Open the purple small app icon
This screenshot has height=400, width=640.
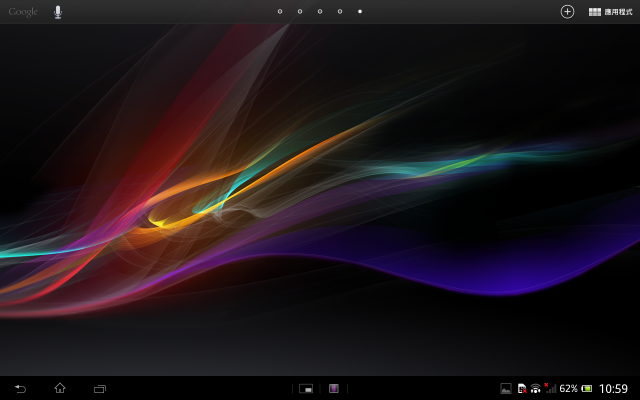pos(334,389)
